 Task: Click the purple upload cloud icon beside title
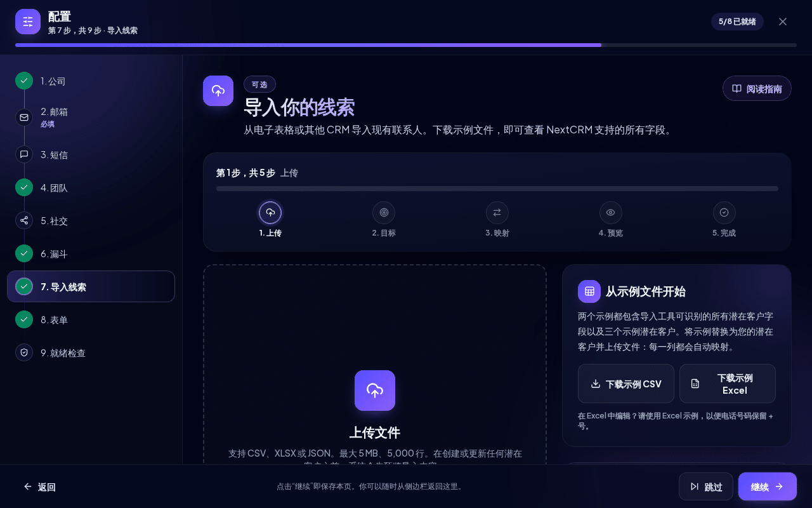click(218, 91)
